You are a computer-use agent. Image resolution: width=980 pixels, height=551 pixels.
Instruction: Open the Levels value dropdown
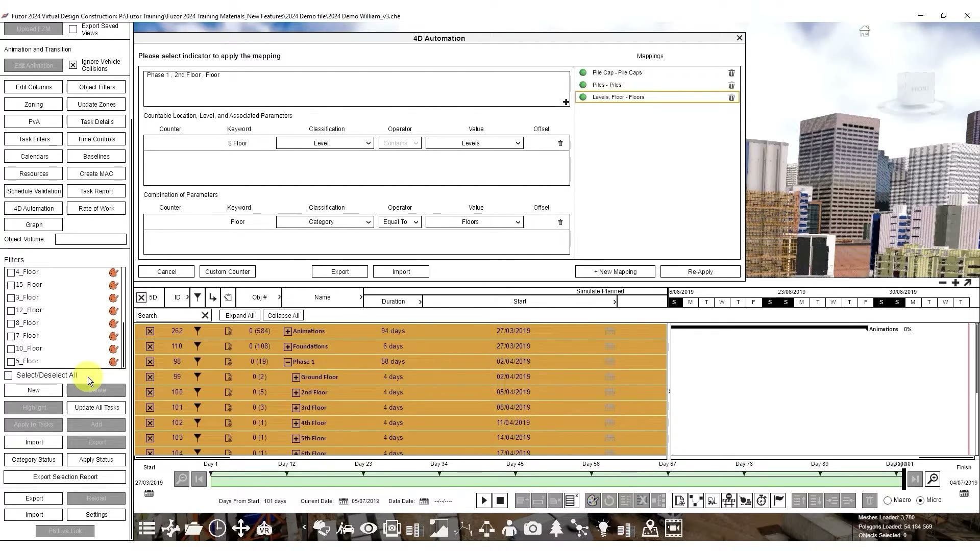[474, 143]
